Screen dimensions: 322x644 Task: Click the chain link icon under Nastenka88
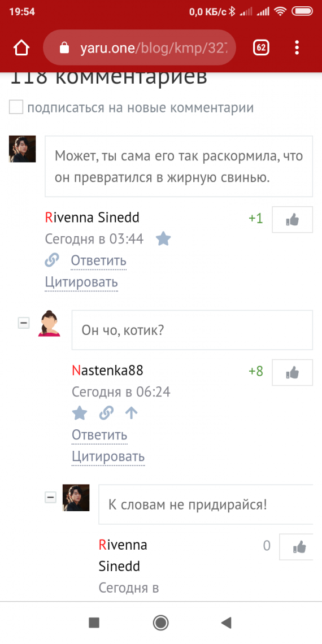[106, 413]
